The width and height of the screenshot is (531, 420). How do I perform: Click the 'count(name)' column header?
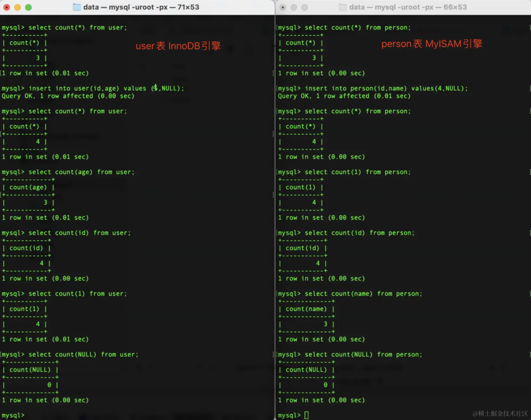306,309
